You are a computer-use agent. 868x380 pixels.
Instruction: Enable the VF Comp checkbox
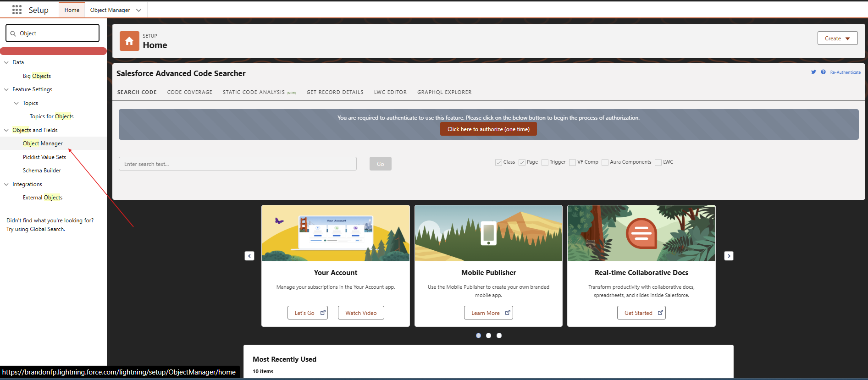tap(572, 162)
